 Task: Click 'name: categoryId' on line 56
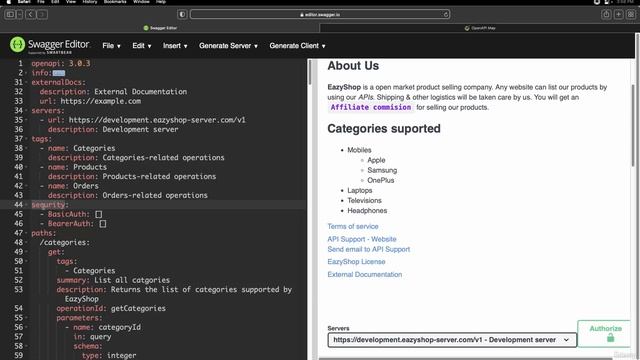[x=107, y=327]
